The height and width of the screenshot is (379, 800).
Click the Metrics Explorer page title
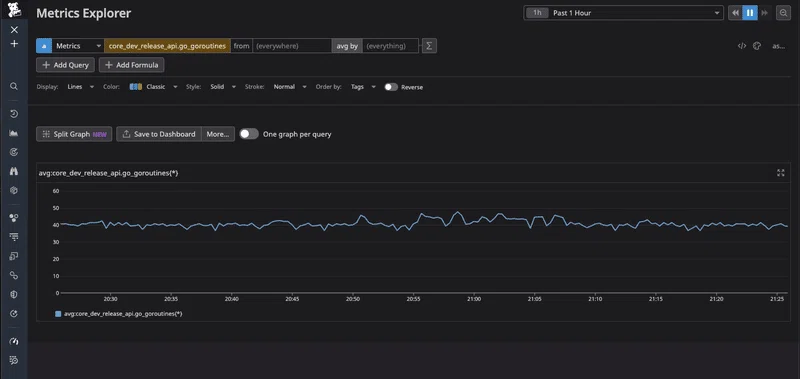click(84, 14)
